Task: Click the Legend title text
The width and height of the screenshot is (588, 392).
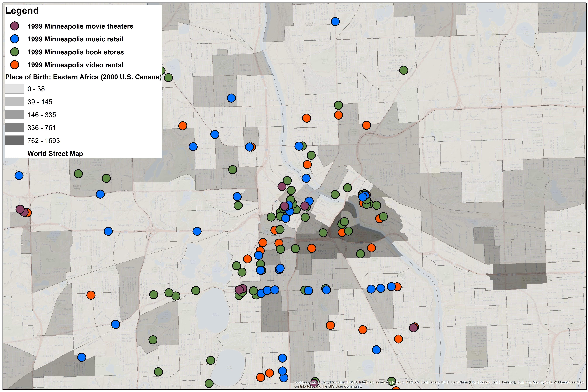Action: point(22,10)
